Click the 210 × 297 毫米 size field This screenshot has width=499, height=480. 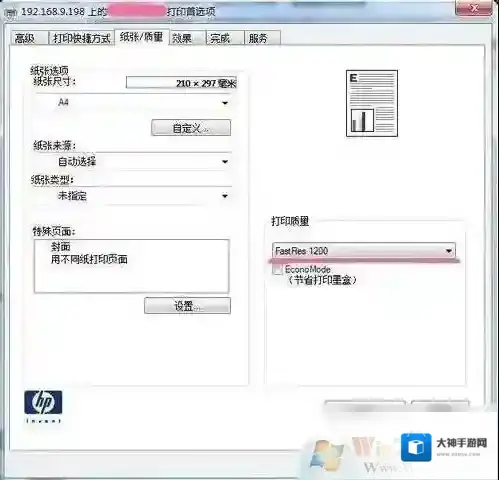pos(181,82)
